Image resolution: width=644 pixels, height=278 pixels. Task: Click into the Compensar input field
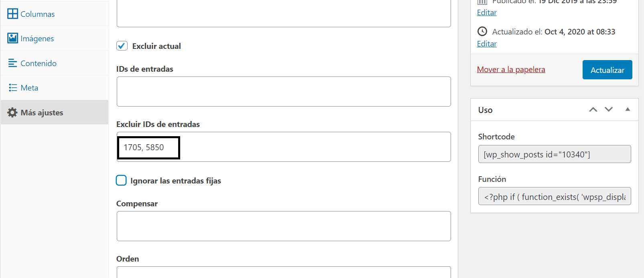click(x=284, y=226)
